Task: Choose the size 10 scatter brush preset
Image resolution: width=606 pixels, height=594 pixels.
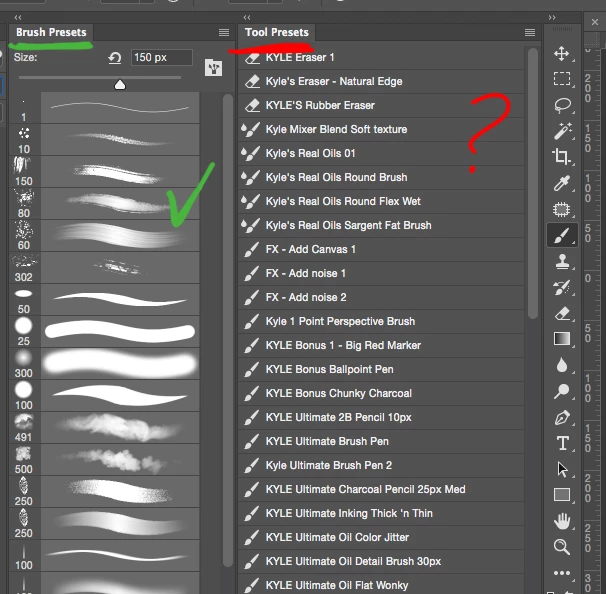Action: pos(104,140)
